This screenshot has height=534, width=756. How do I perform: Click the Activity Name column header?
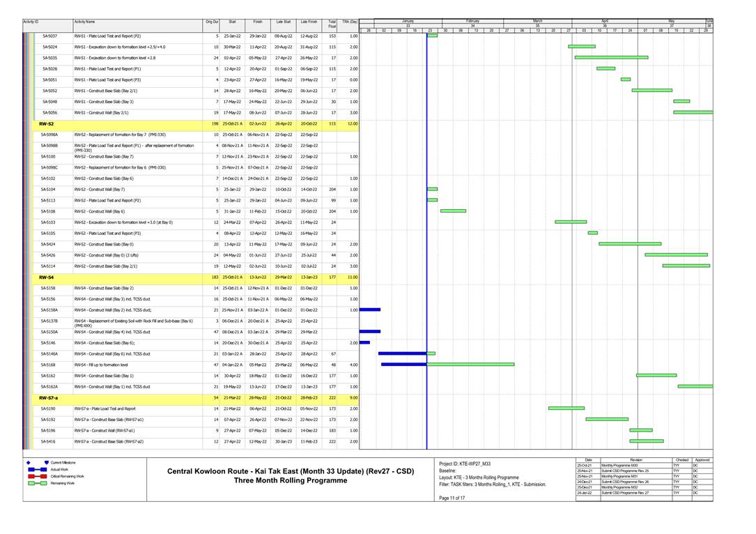click(x=85, y=23)
